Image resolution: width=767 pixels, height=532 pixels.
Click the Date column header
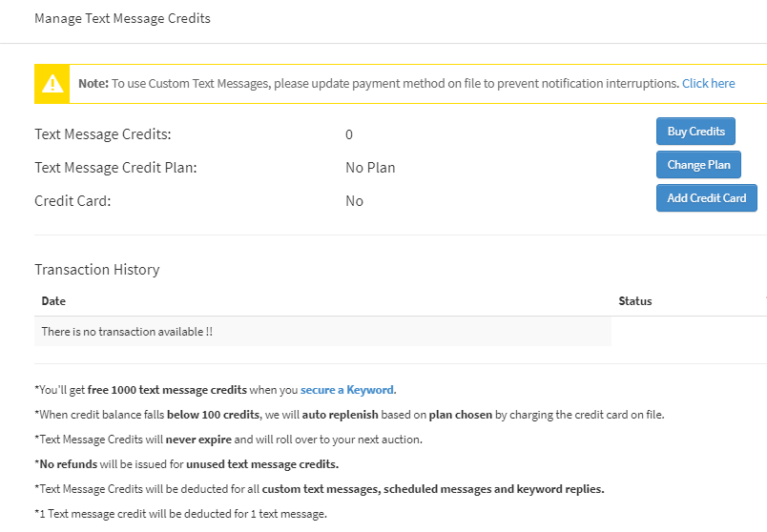[x=53, y=301]
